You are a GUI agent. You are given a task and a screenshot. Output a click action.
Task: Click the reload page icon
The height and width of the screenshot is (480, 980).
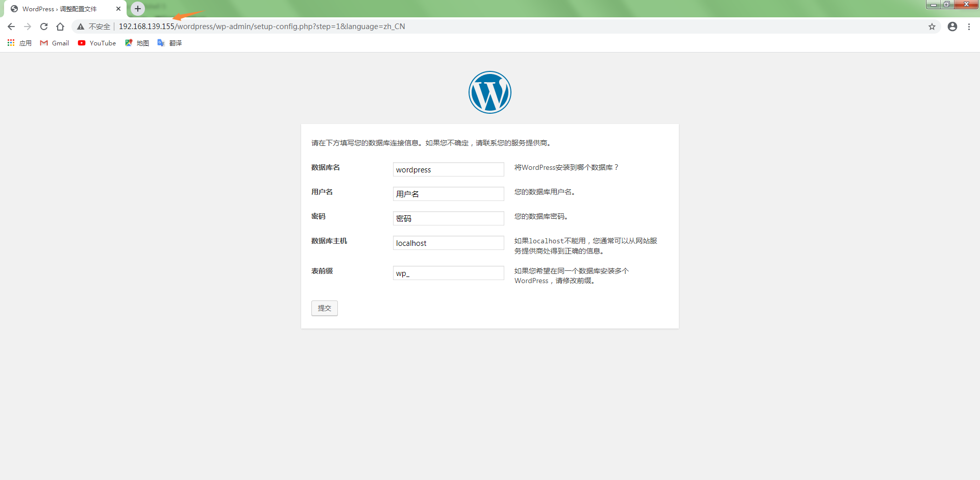[x=44, y=26]
